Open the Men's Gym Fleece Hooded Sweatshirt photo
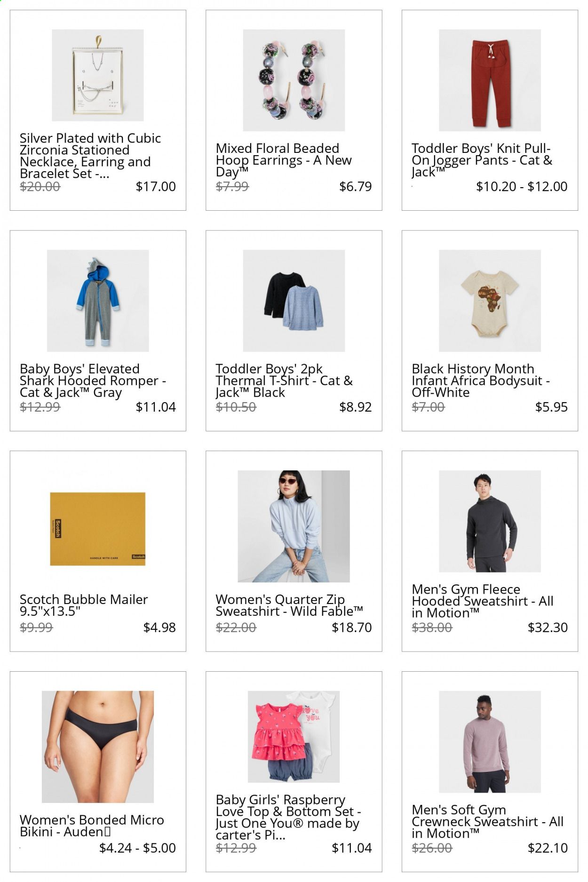Image resolution: width=588 pixels, height=882 pixels. (490, 521)
